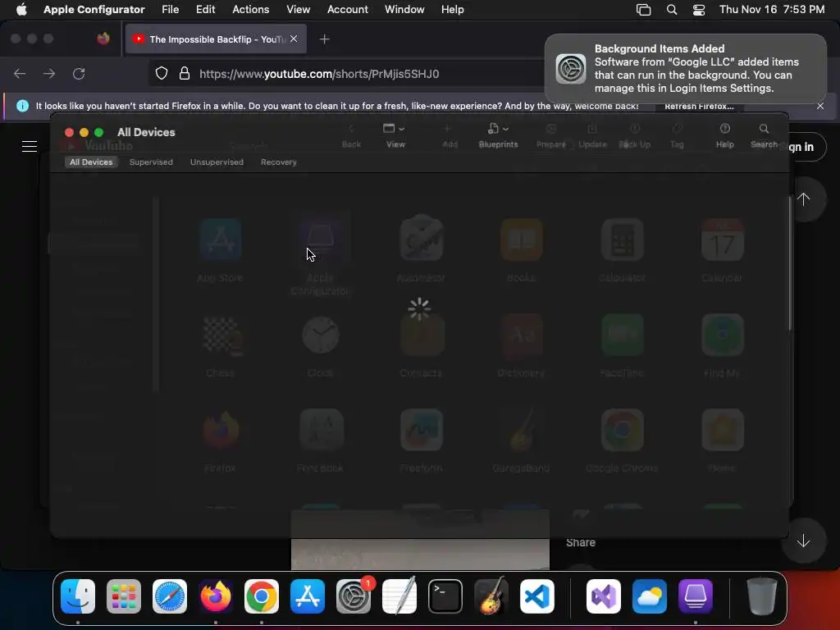The height and width of the screenshot is (630, 840).
Task: Open the View toolbar dropdown
Action: (395, 135)
